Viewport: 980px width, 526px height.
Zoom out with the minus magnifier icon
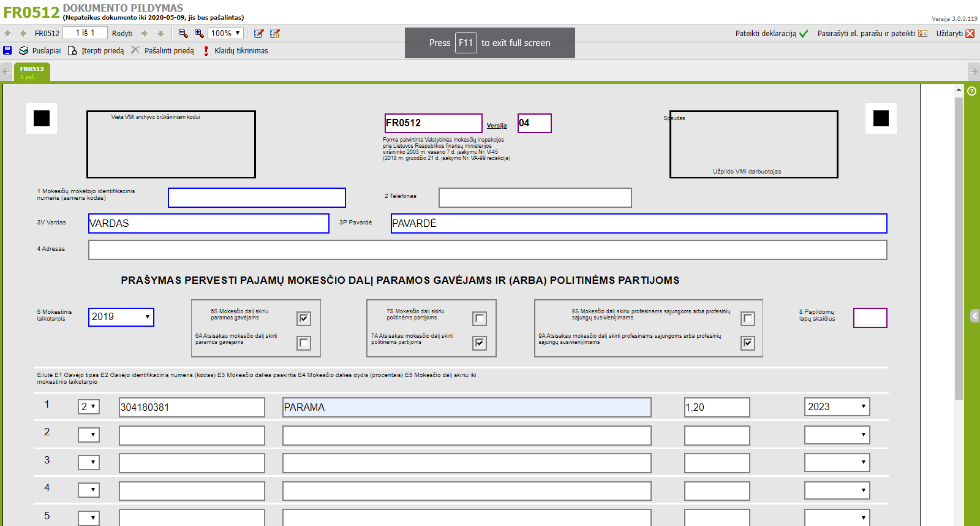coord(183,34)
